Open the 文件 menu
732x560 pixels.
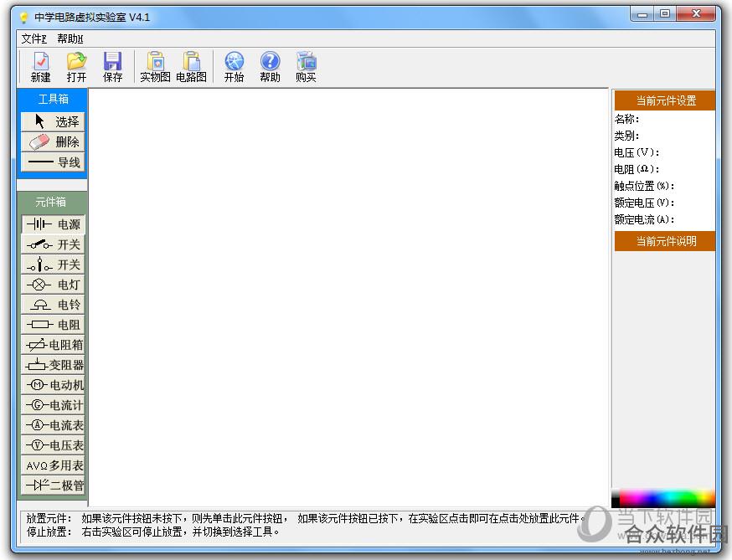tap(34, 39)
